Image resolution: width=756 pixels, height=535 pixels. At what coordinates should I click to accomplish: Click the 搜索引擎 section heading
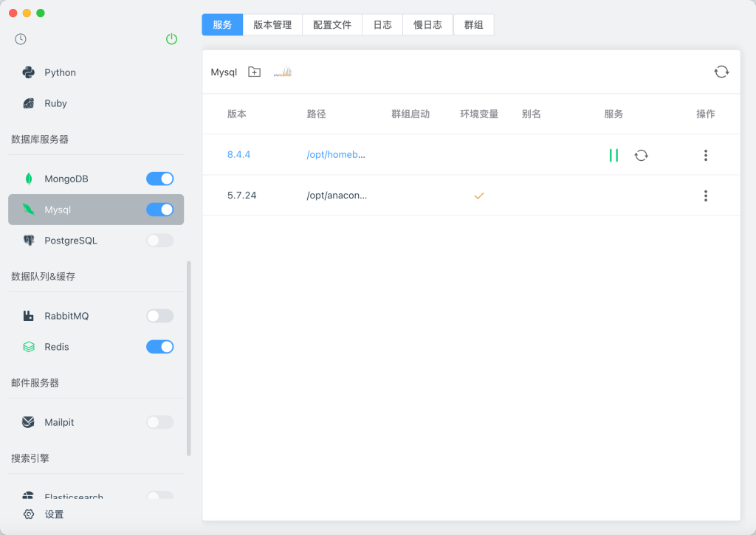pos(30,458)
